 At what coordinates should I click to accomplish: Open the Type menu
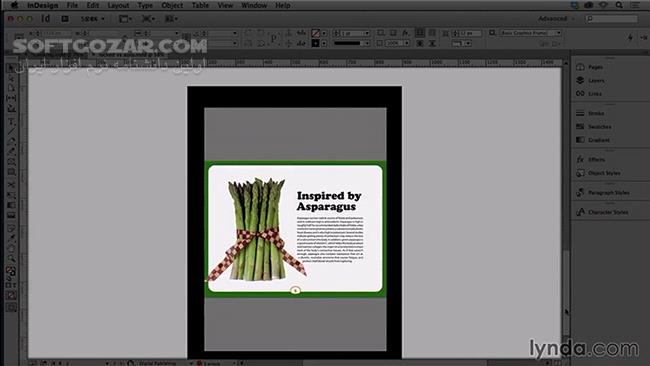pyautogui.click(x=145, y=5)
